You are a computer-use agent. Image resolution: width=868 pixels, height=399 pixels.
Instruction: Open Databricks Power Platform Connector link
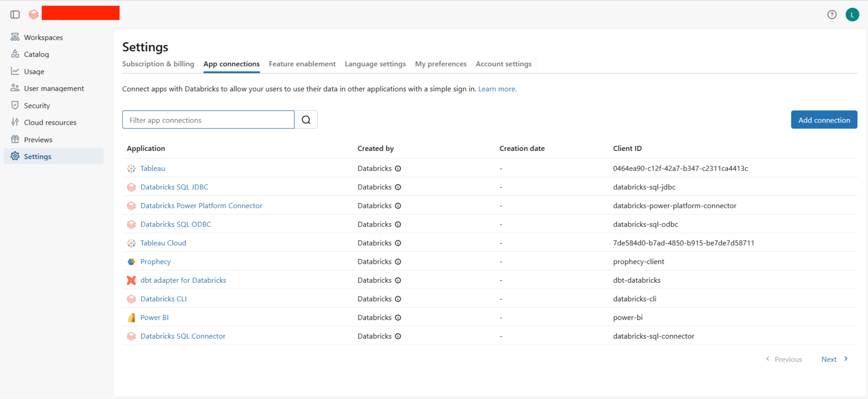pos(201,206)
